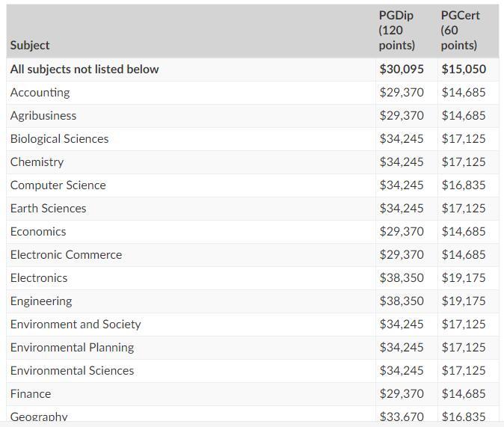Select the Electronics PGDip fee $38,350
Screen dimensions: 504x427
402,277
